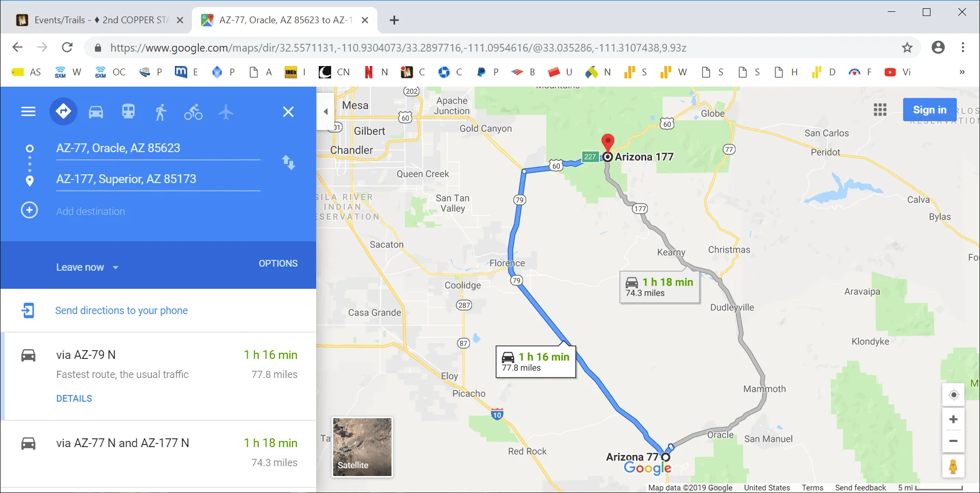Open the CN bookmark
This screenshot has height=493, width=980.
tap(334, 72)
